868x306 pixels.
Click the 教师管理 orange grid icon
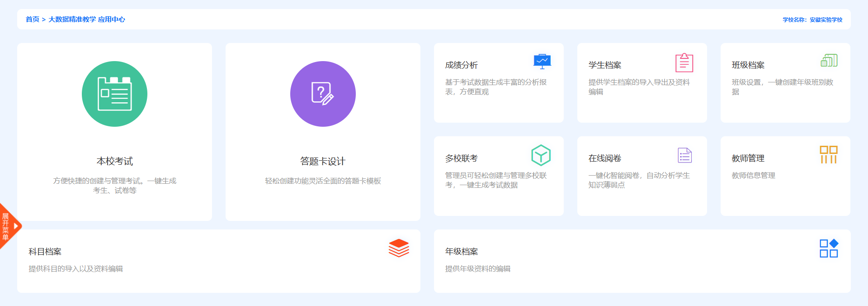(829, 155)
